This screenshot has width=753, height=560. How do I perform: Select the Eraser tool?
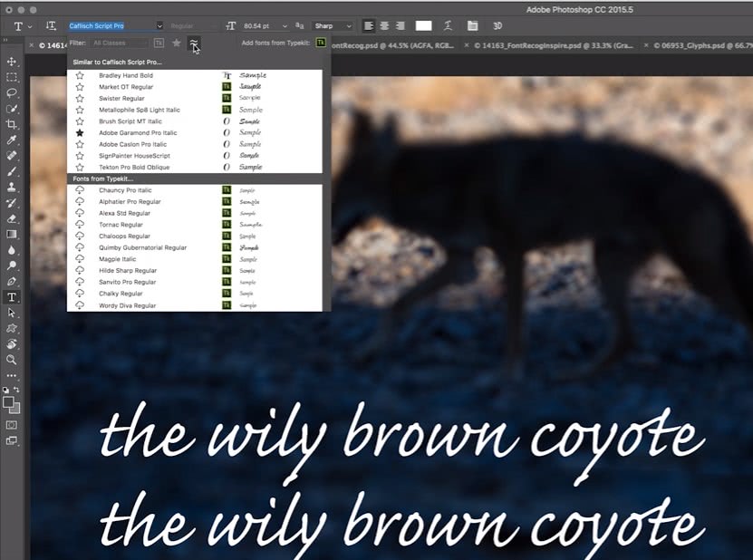[12, 218]
